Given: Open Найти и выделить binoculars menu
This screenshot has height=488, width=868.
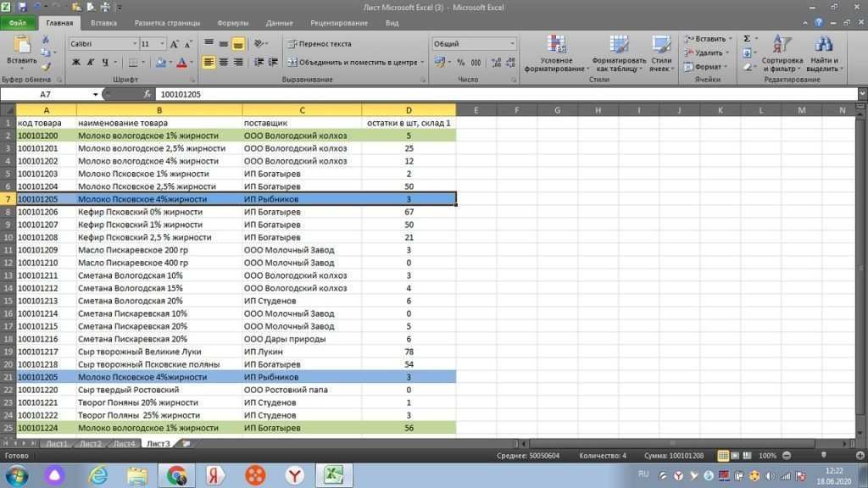Looking at the screenshot, I should coord(824,53).
